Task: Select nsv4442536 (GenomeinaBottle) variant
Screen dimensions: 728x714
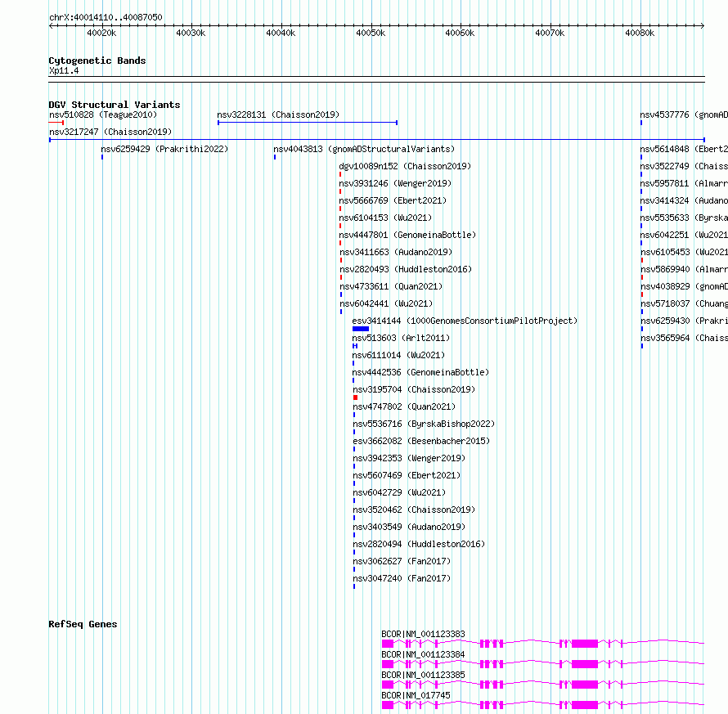Action: 420,372
